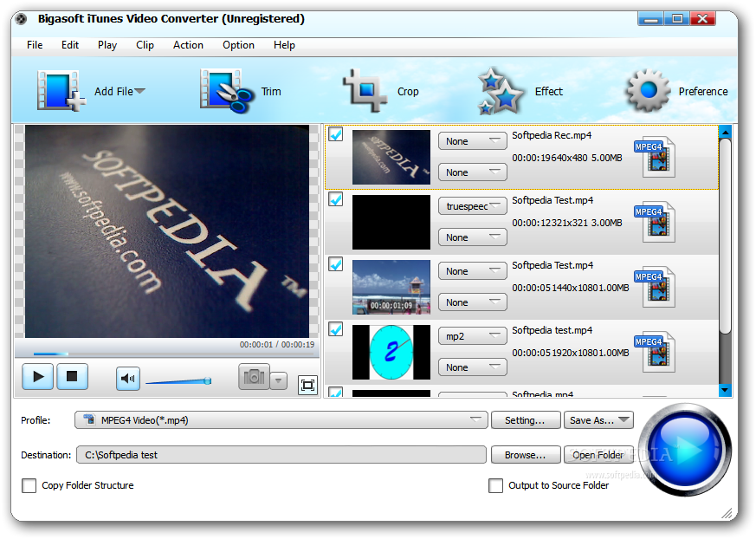Click the Setting... button

[526, 419]
